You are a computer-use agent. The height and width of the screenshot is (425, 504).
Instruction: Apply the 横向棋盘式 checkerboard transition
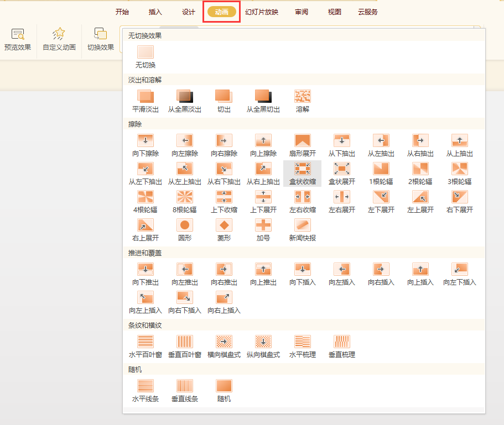pos(224,342)
